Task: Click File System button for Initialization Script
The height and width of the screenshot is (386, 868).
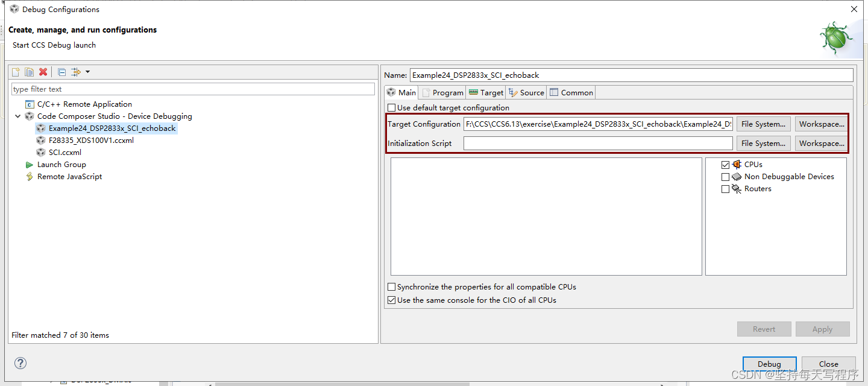Action: pyautogui.click(x=763, y=144)
